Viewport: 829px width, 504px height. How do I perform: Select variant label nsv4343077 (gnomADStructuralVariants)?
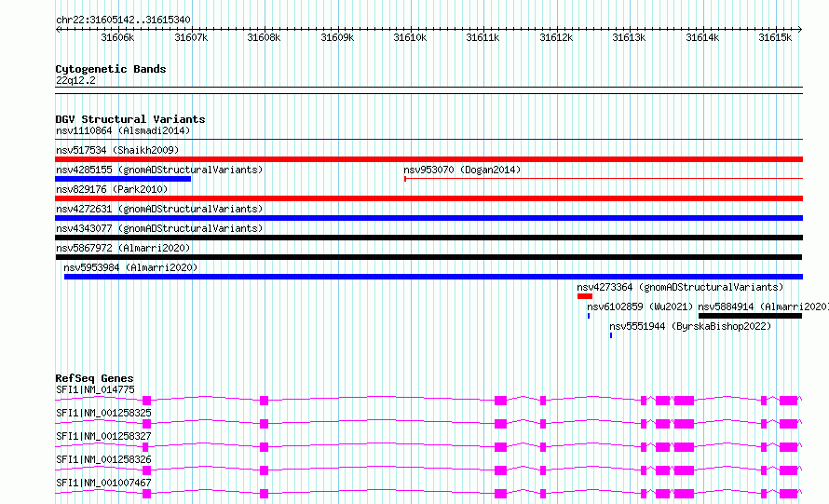point(159,228)
